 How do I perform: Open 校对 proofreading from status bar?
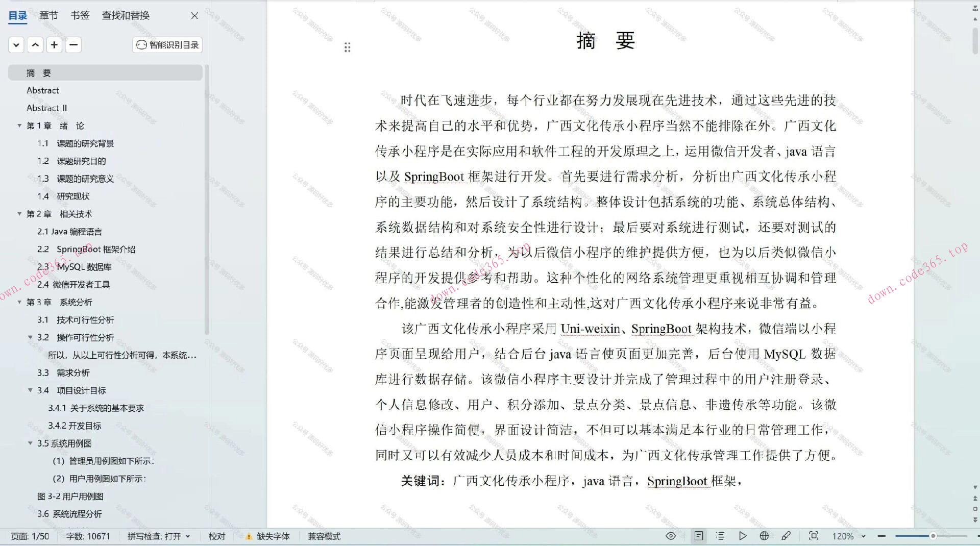pos(217,536)
